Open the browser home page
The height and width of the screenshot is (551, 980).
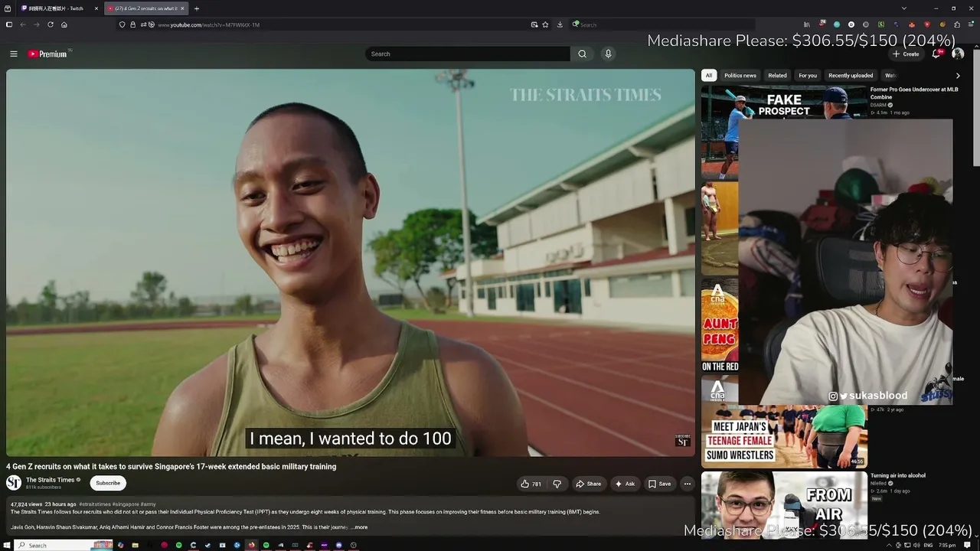pyautogui.click(x=64, y=24)
